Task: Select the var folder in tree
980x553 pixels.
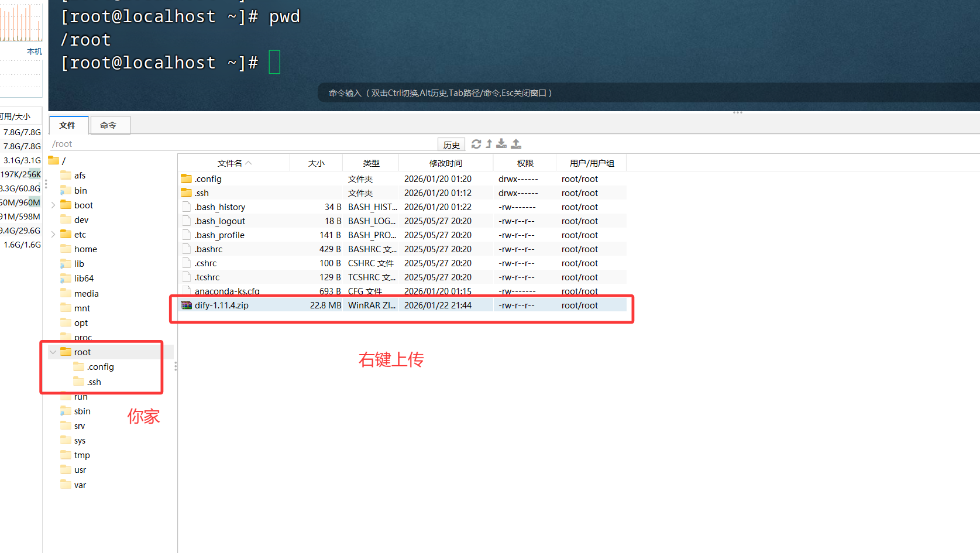Action: 74,485
